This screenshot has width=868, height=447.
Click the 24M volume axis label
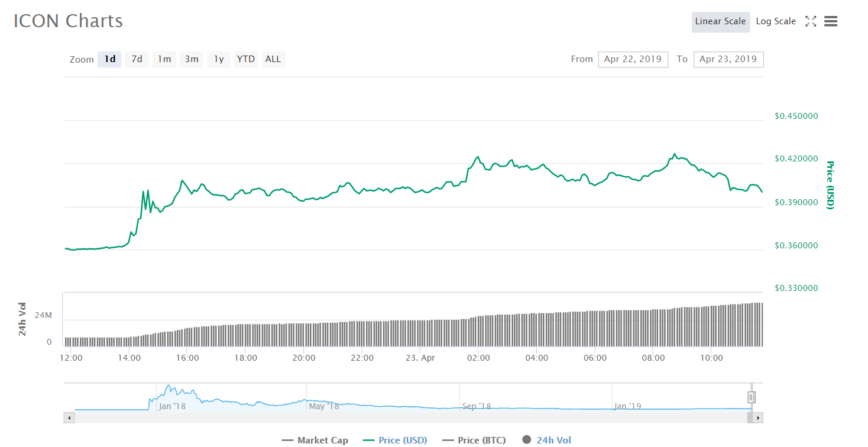click(x=43, y=315)
